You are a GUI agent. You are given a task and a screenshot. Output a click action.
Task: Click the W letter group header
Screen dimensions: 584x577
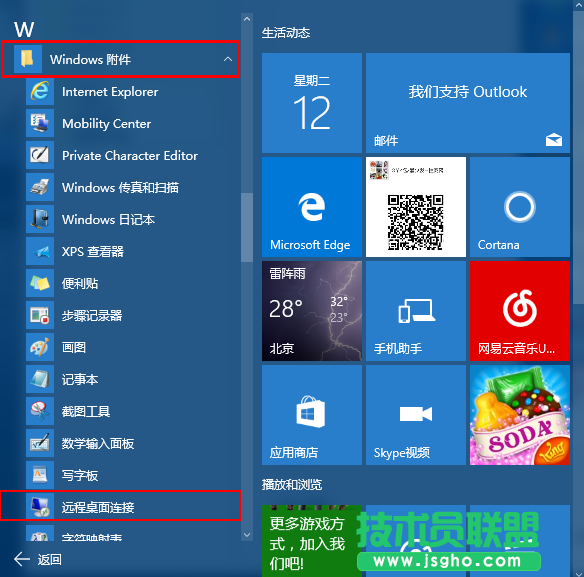(x=24, y=29)
